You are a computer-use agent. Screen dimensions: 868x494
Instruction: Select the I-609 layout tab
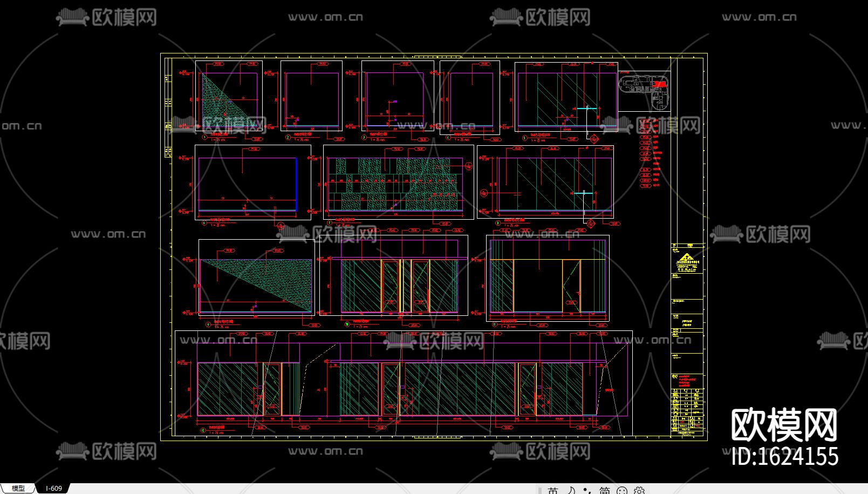pyautogui.click(x=54, y=488)
